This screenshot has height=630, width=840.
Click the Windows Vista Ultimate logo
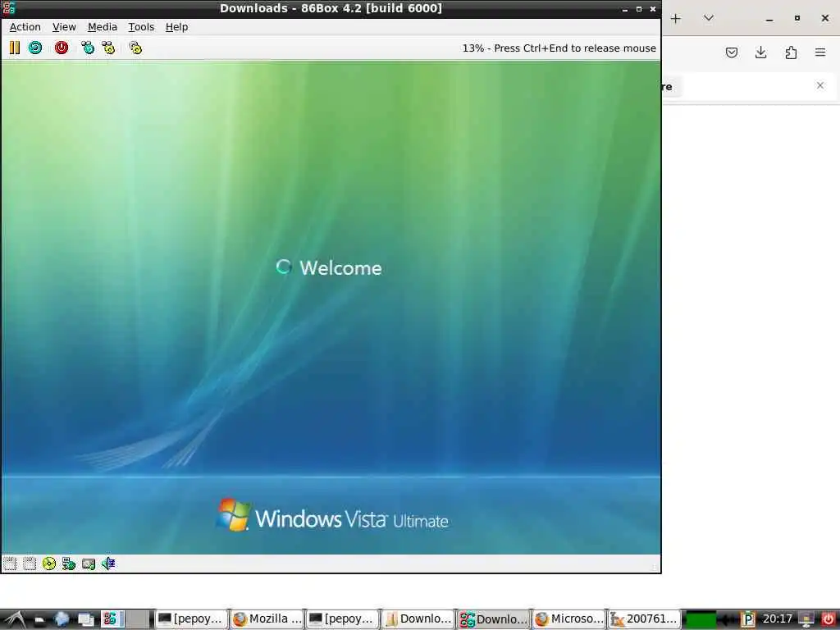pyautogui.click(x=332, y=515)
